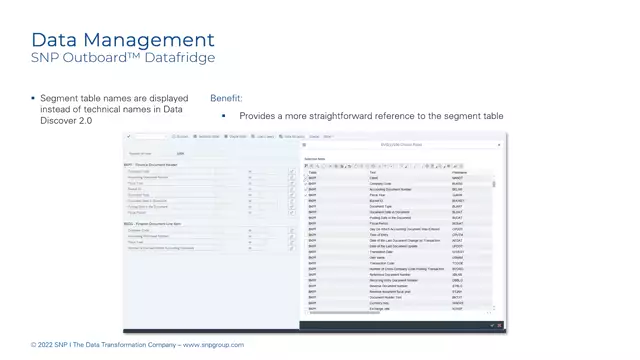Click the Text column header in popup
Viewport: 640px width, 360px height.
373,173
